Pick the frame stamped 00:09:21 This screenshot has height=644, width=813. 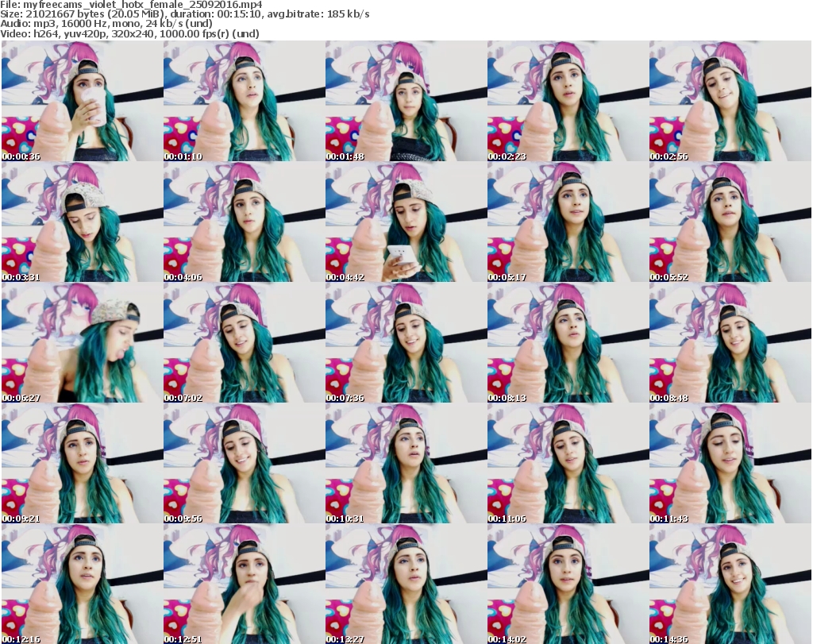[x=83, y=464]
